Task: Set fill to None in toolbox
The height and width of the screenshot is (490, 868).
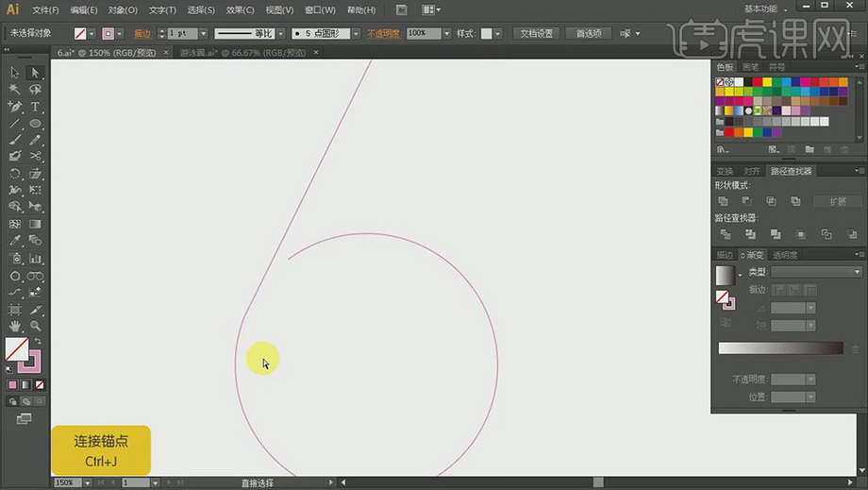Action: (40, 385)
